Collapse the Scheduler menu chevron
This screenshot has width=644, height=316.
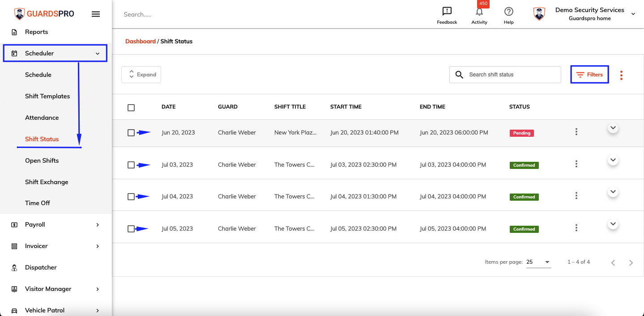click(98, 54)
